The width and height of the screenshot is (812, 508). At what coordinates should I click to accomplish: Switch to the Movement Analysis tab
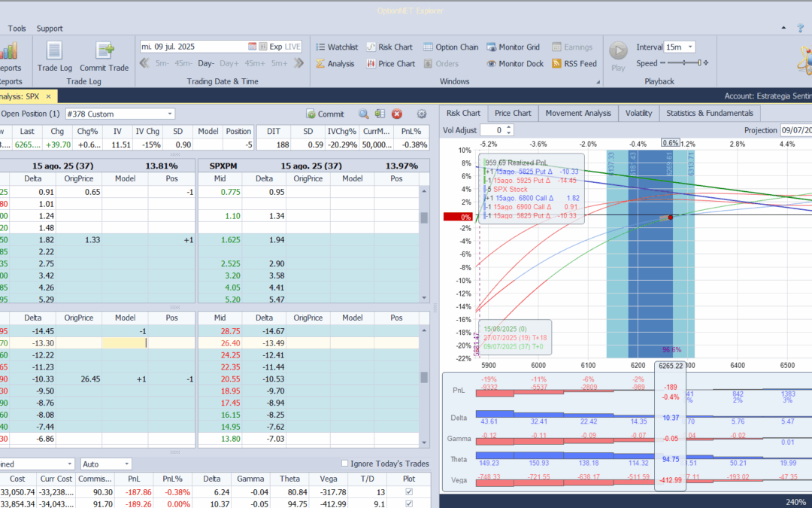tap(578, 113)
